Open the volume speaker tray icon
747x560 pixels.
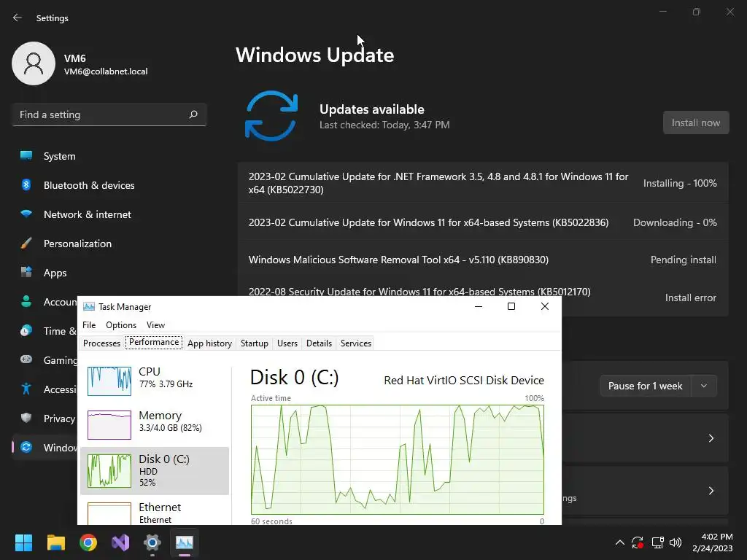[x=676, y=542]
